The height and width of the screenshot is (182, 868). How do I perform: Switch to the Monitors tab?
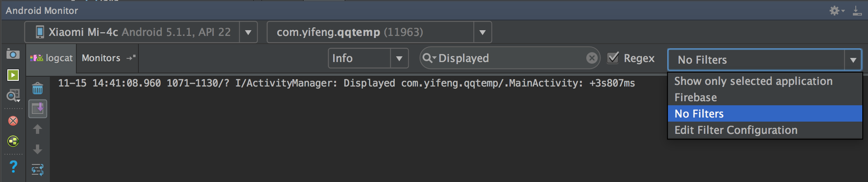click(101, 58)
